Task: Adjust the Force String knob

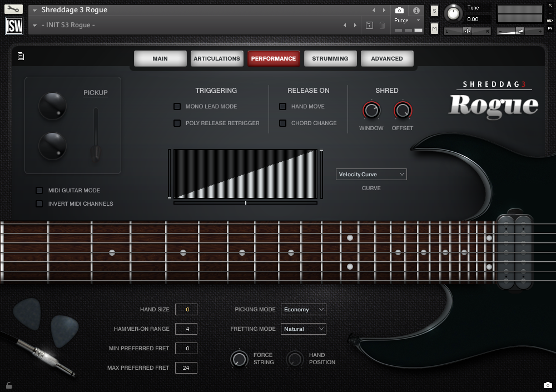Action: 239,359
